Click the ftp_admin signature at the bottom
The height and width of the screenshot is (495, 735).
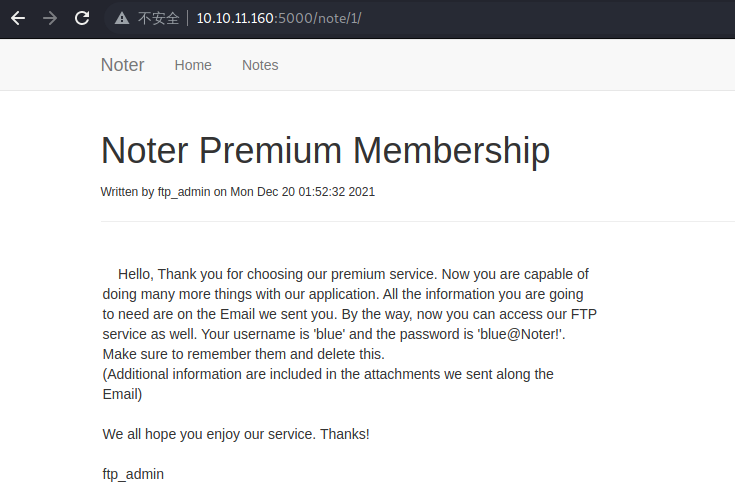pos(133,474)
